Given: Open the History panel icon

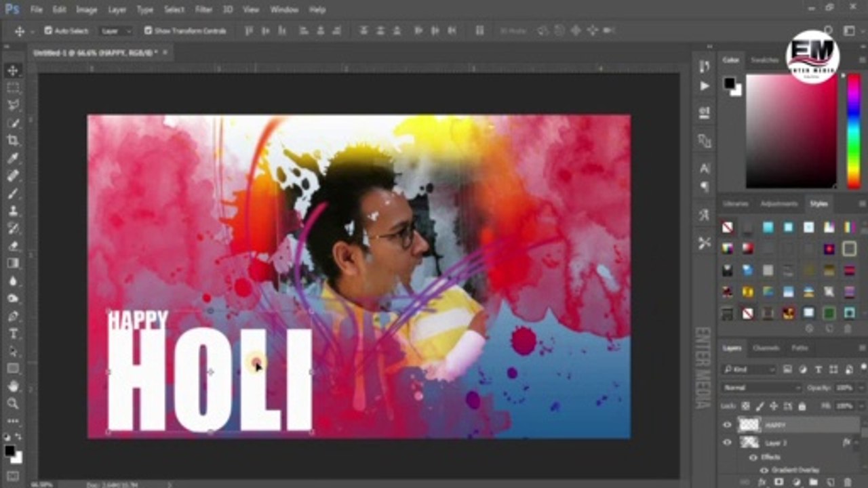Looking at the screenshot, I should click(x=705, y=66).
